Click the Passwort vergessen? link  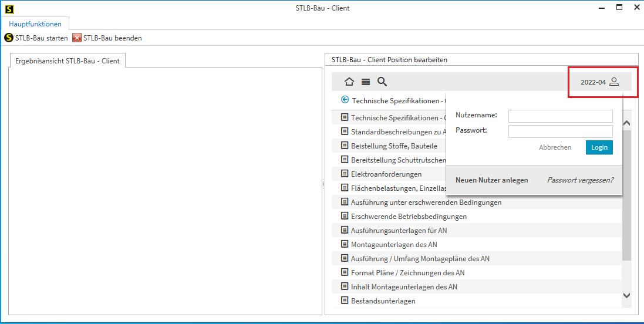click(x=580, y=180)
